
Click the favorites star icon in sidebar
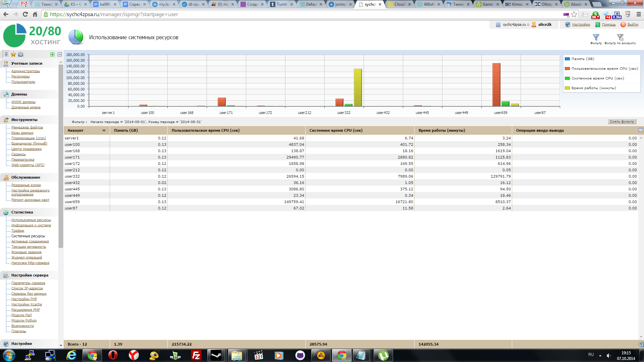point(13,54)
